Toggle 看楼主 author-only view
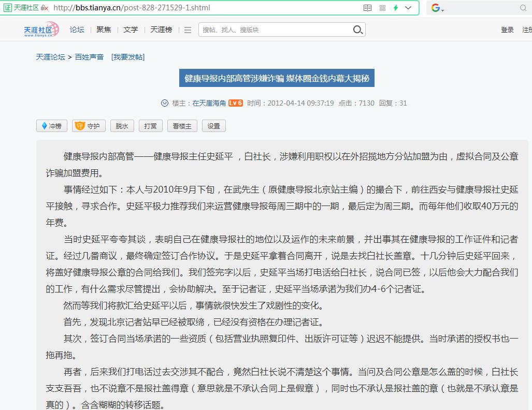The width and height of the screenshot is (532, 410). pos(182,126)
